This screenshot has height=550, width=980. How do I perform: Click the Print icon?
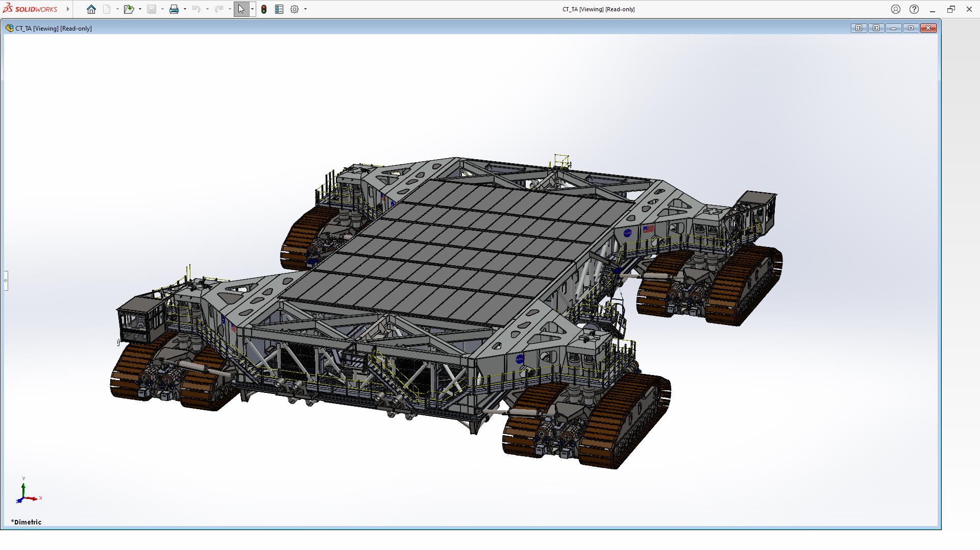coord(174,9)
